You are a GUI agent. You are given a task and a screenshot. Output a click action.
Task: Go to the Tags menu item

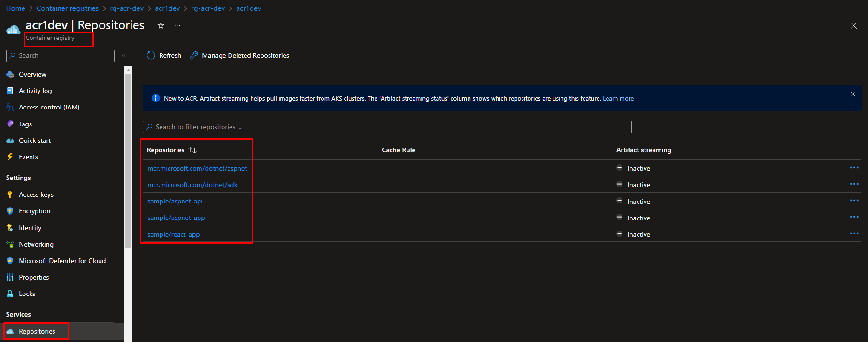click(x=25, y=124)
